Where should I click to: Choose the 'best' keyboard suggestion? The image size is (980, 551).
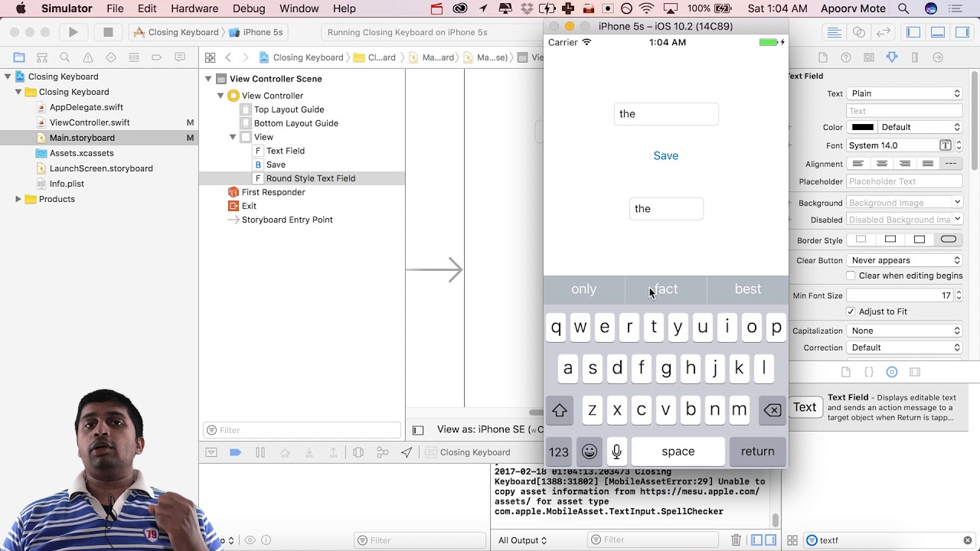748,289
